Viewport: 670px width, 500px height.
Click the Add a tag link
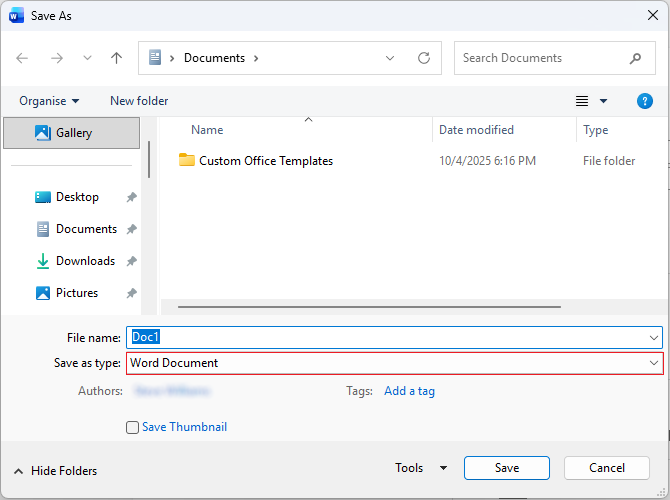point(409,391)
